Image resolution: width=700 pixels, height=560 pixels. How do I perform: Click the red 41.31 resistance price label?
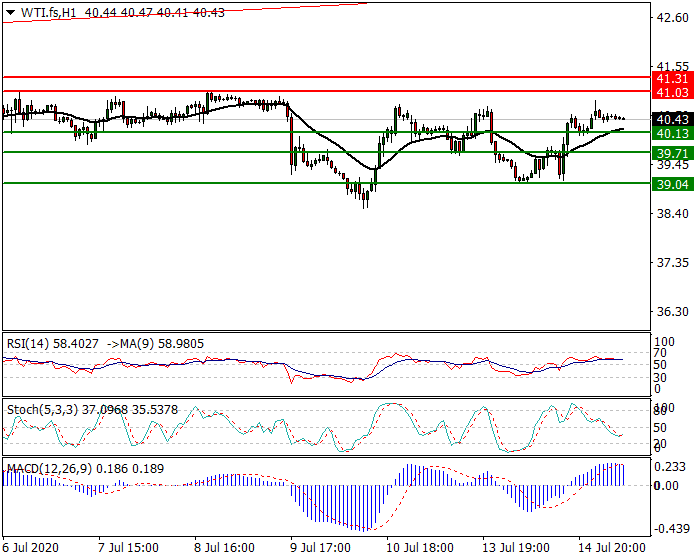(673, 79)
